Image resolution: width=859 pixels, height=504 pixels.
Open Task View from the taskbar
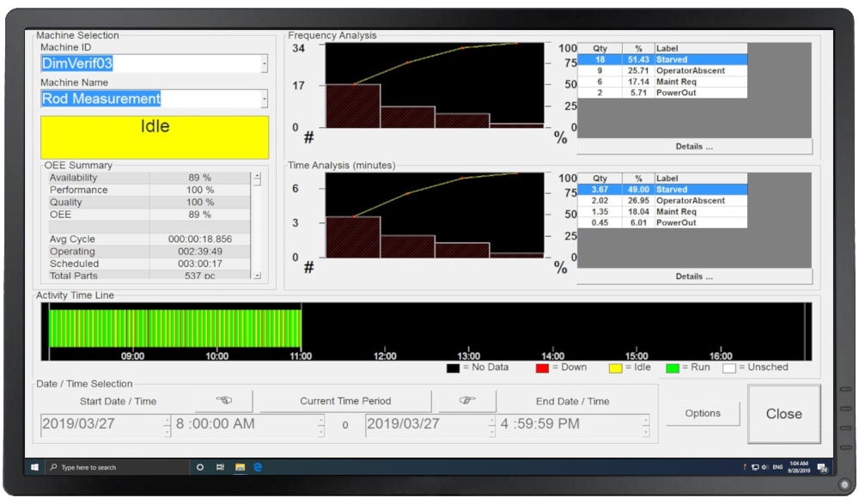click(220, 467)
